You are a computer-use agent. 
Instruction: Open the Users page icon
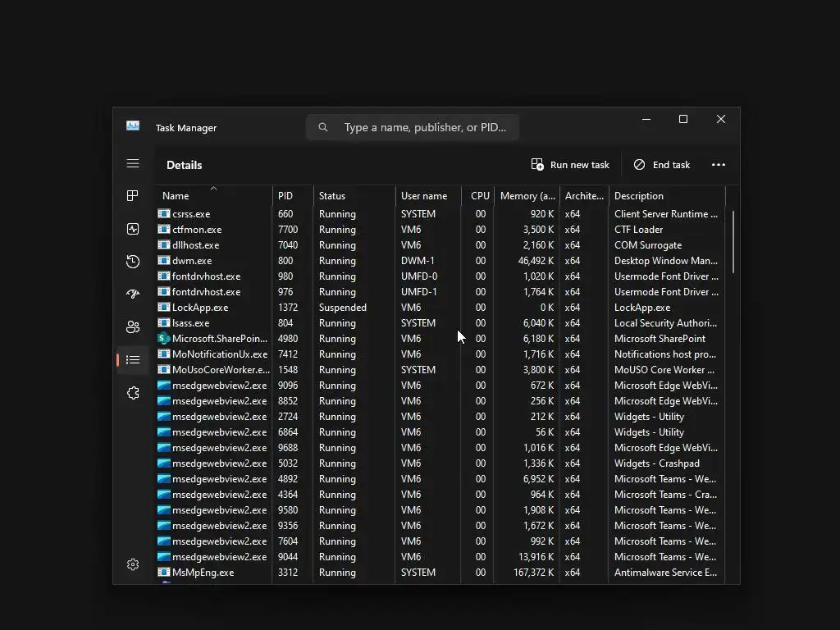(133, 326)
